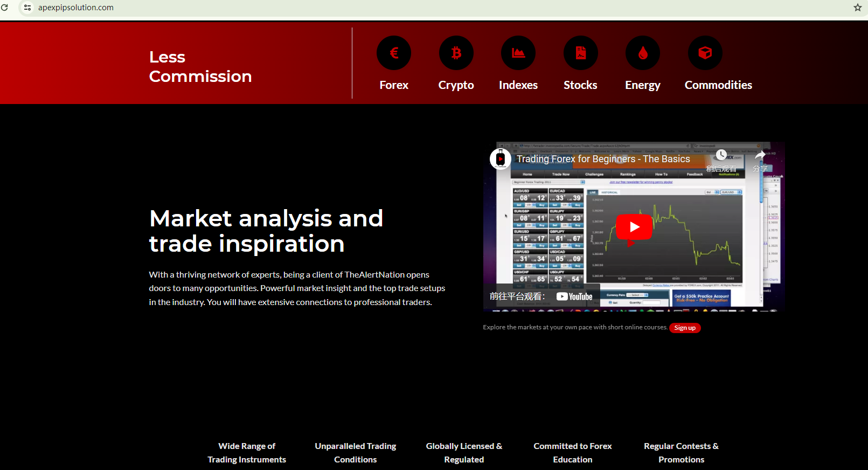Screen dimensions: 868x470
Task: Reload the page in browser
Action: [x=5, y=8]
